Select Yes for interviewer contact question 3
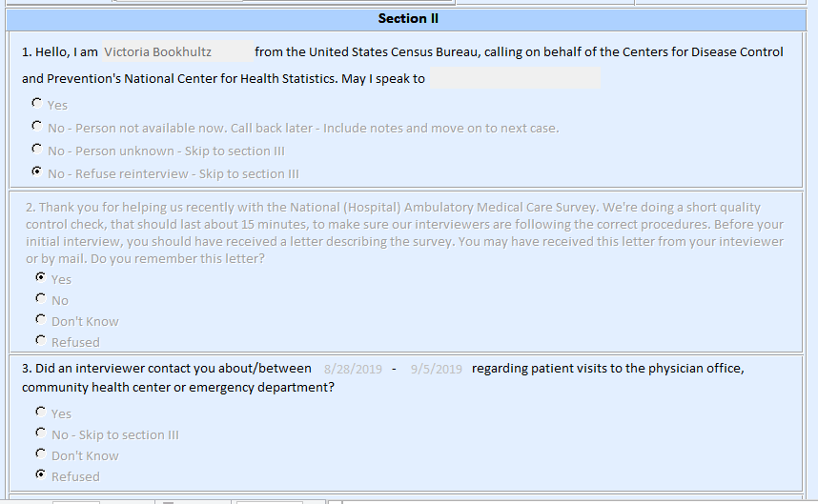 pyautogui.click(x=40, y=413)
